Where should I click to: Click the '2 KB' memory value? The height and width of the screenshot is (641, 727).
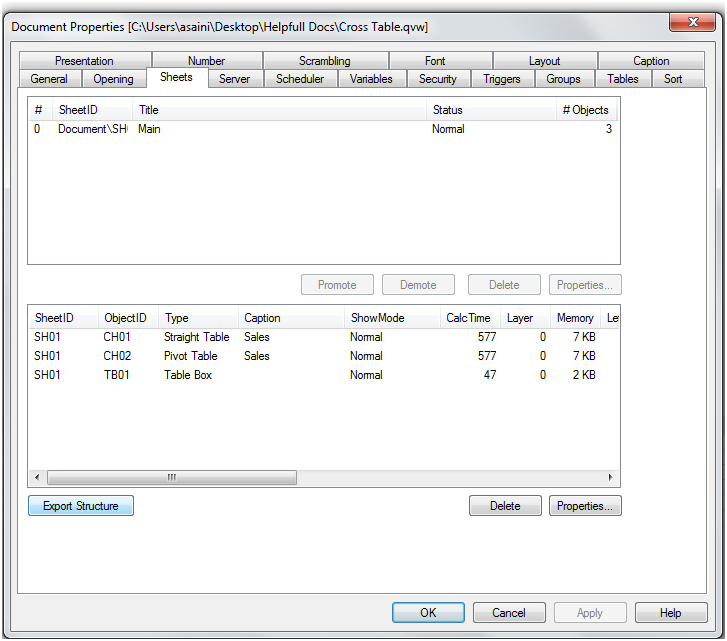coord(584,375)
